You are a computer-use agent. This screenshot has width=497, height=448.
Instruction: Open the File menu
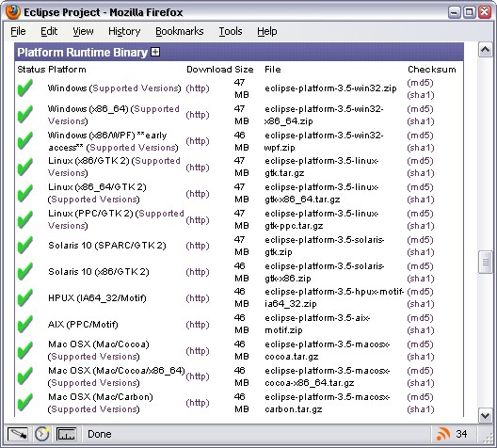coord(18,31)
